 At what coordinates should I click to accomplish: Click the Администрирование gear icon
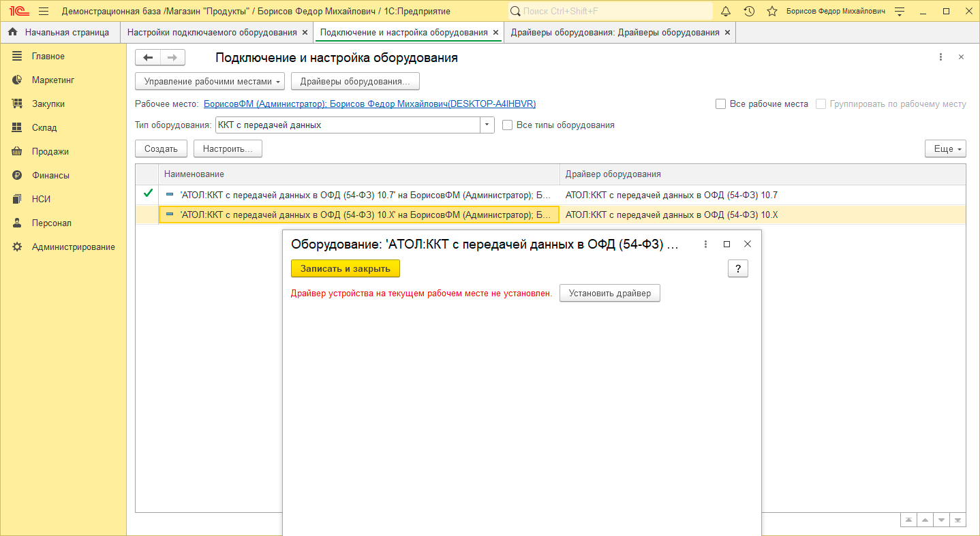(18, 247)
